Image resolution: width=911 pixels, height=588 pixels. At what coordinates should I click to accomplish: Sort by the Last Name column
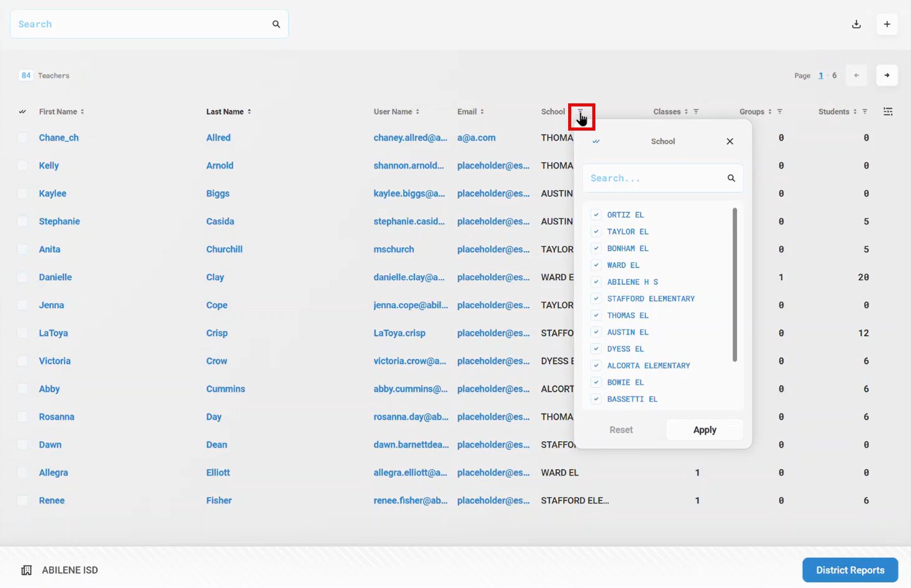[x=249, y=111]
